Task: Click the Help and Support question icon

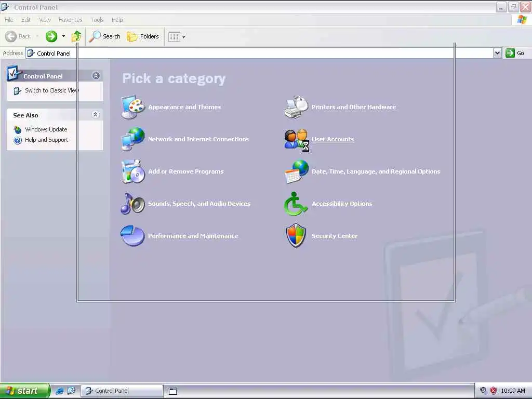Action: coord(18,140)
